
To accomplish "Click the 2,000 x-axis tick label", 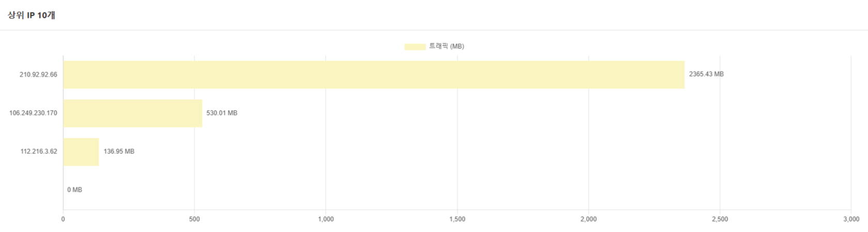I will [588, 219].
